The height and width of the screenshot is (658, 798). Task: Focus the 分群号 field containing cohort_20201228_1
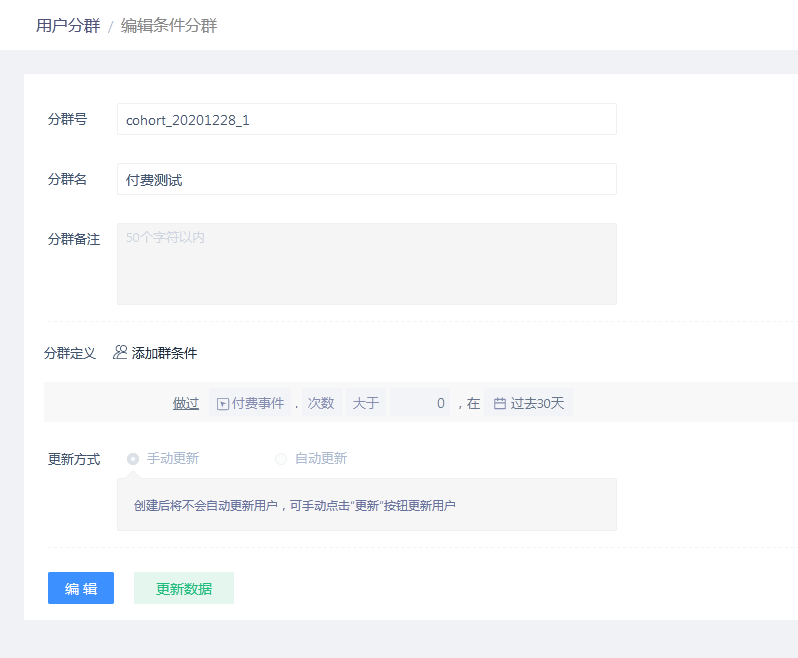pos(366,120)
